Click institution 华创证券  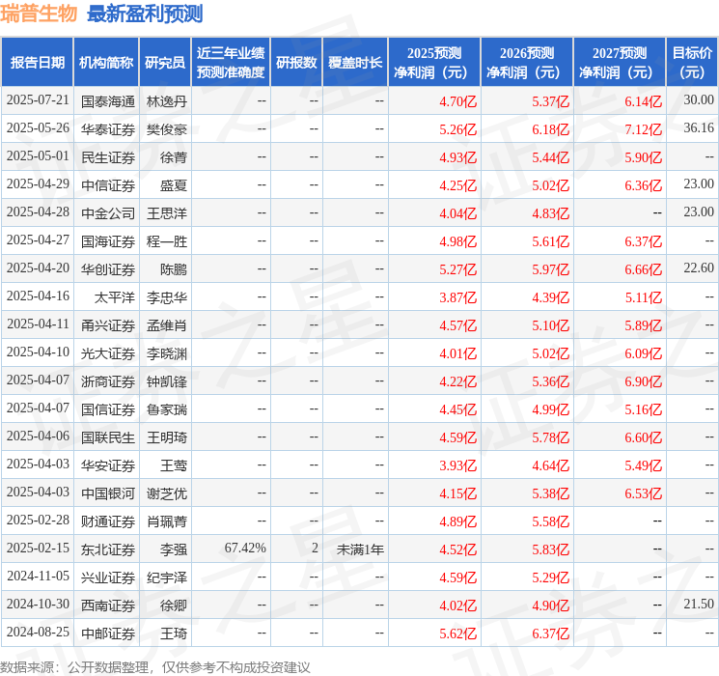coord(108,269)
